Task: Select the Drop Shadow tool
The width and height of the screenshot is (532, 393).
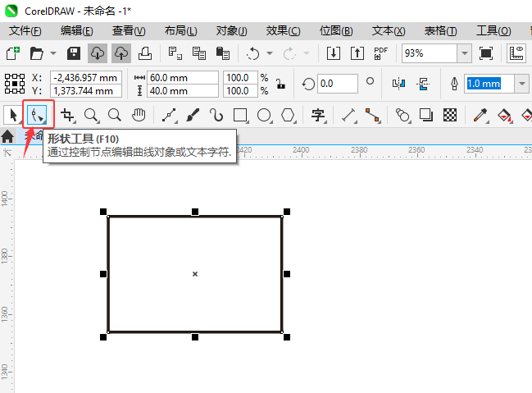Action: point(426,115)
